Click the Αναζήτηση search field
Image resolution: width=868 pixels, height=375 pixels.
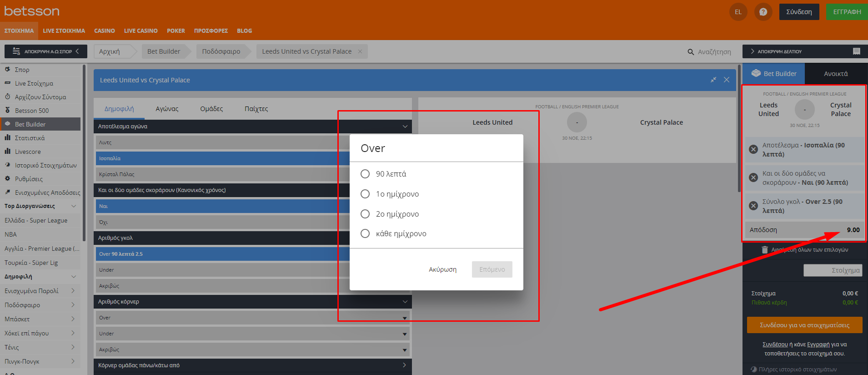pos(714,52)
